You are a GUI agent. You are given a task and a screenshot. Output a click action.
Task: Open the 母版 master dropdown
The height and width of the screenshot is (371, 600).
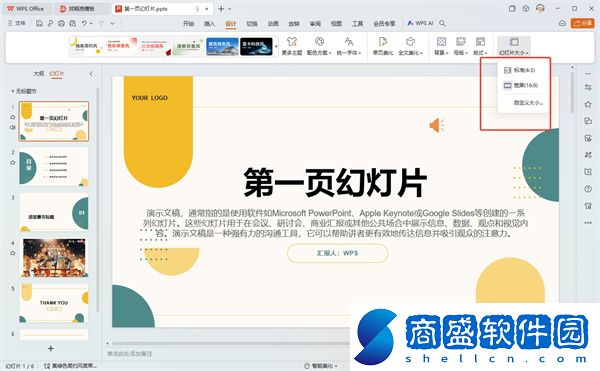pyautogui.click(x=461, y=46)
